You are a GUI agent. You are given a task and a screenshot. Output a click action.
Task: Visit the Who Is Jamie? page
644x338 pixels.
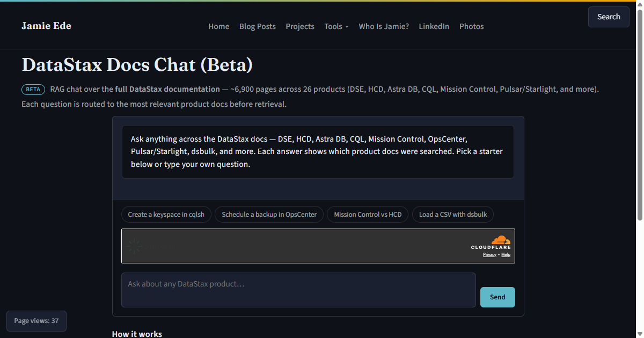coord(384,26)
